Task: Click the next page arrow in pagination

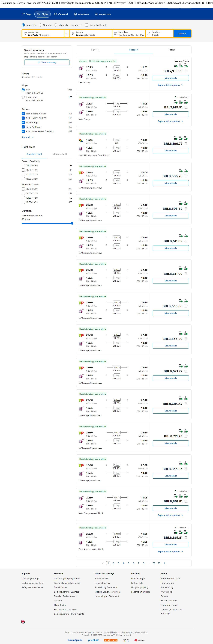Action: point(165,563)
